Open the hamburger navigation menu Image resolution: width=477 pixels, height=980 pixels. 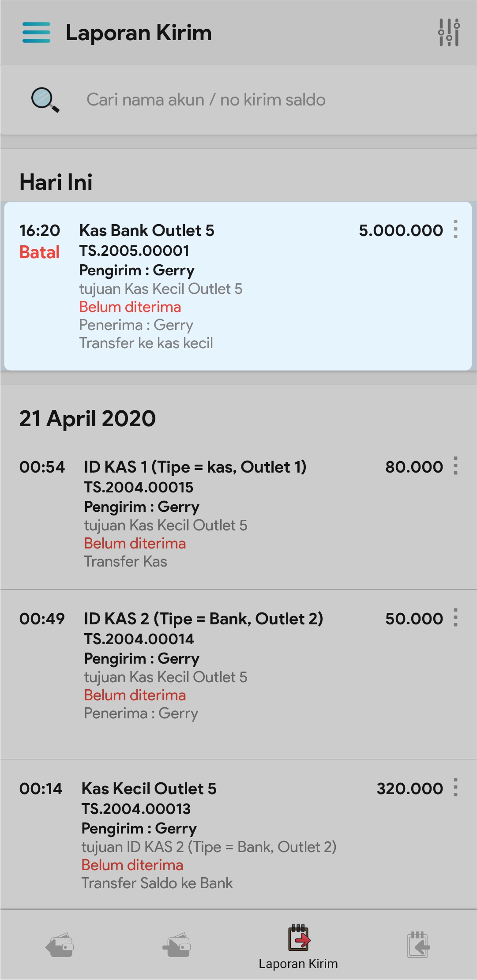(x=36, y=33)
